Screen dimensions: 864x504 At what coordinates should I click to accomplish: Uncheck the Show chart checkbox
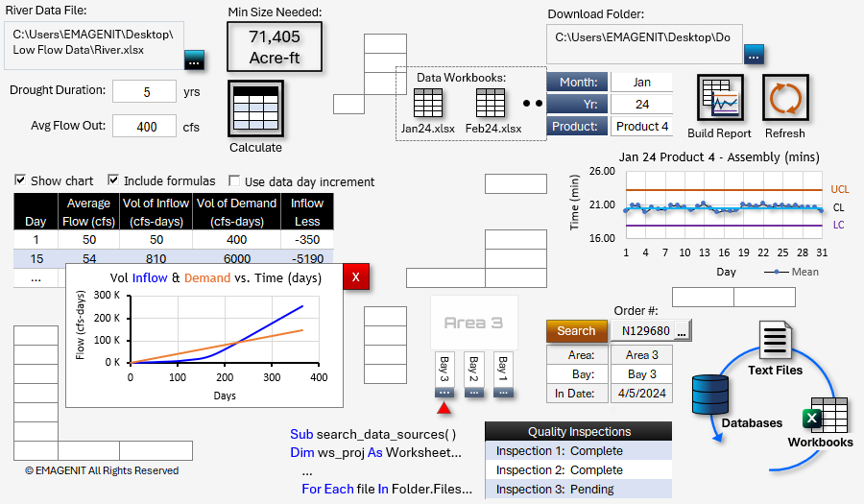(20, 180)
